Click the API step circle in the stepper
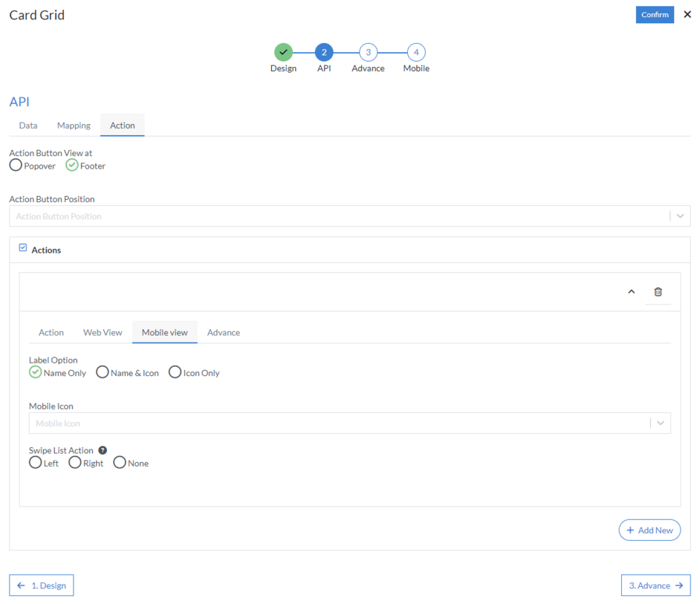700x604 pixels. click(x=324, y=53)
